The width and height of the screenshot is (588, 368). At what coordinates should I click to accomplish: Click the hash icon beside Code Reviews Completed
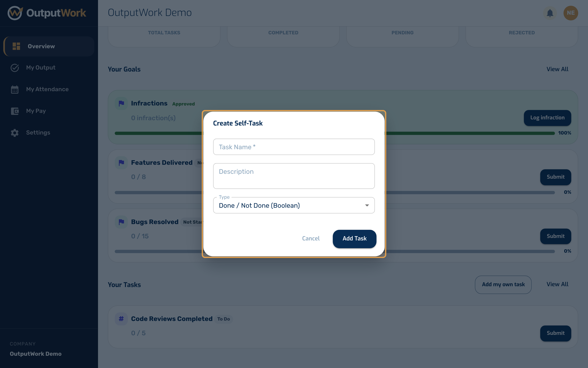pyautogui.click(x=121, y=319)
